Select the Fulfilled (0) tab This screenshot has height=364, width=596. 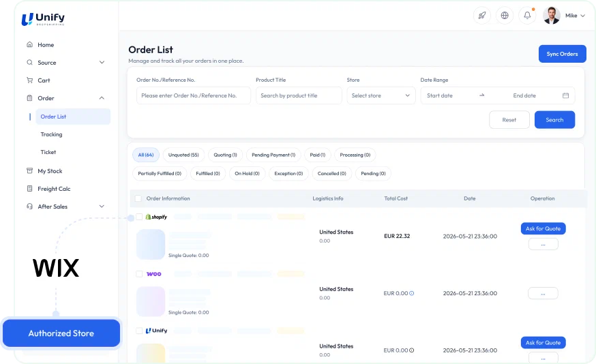[x=208, y=173]
